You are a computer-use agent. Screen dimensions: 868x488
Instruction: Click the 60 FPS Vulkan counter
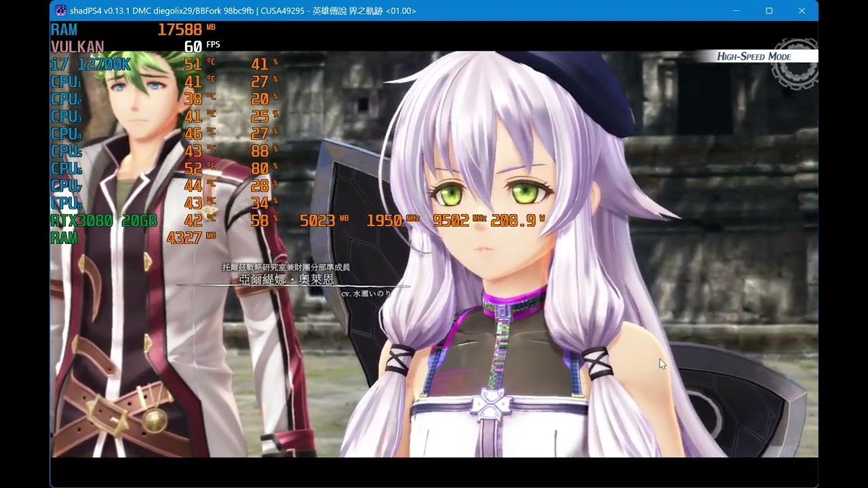click(202, 46)
